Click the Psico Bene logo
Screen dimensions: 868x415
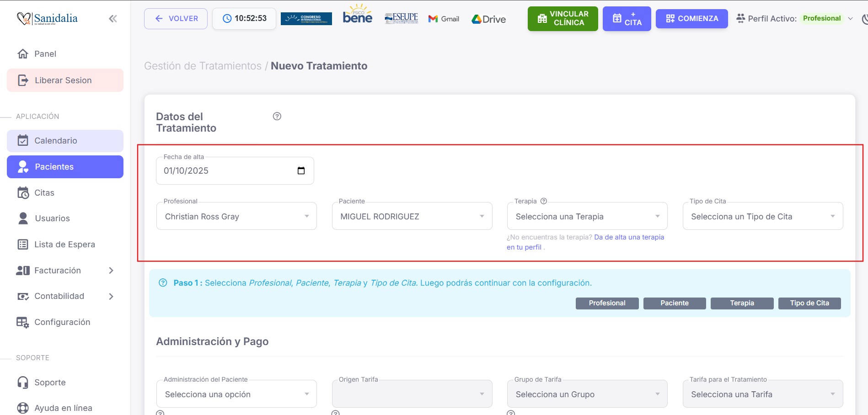click(357, 15)
